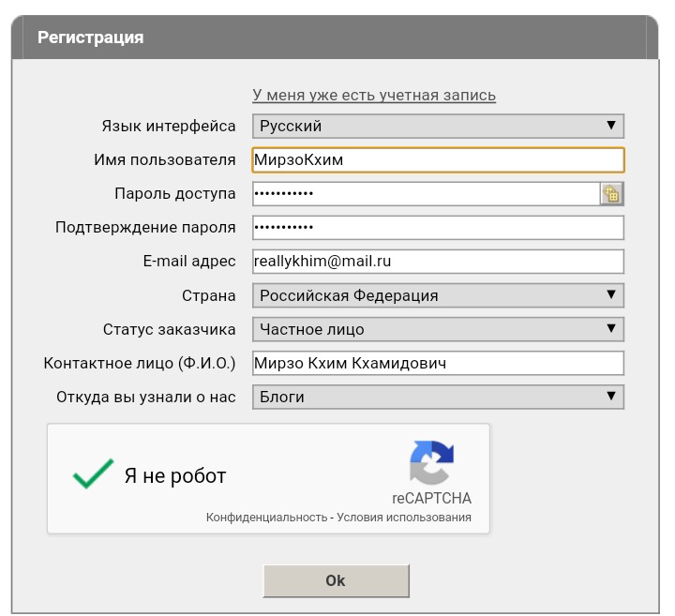Open the Конфиденциальность privacy link
The image size is (675, 616).
(x=266, y=518)
